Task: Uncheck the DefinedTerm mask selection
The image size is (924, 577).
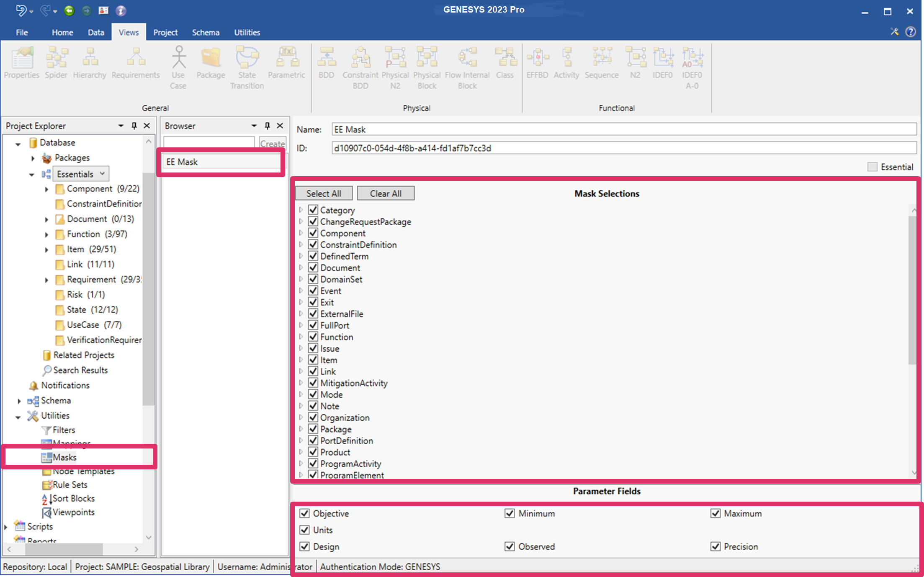Action: pos(313,256)
